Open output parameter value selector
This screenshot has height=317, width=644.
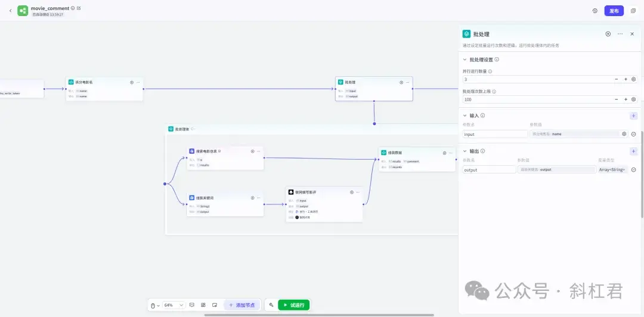[x=556, y=170]
